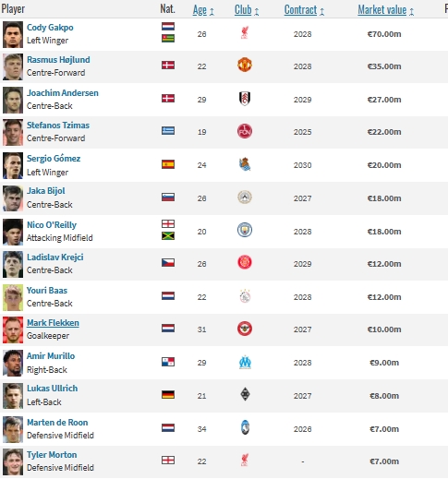Viewport: 448px width, 479px height.
Task: Open the Mark Flekken player link
Action: coord(53,323)
